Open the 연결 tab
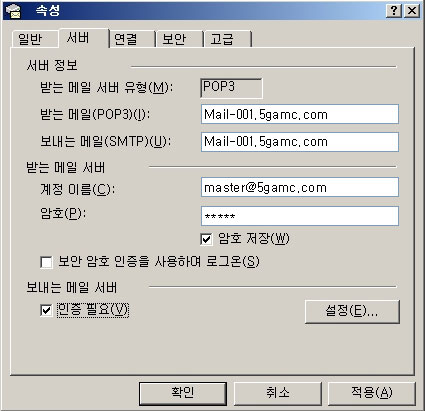The image size is (426, 411). 132,39
